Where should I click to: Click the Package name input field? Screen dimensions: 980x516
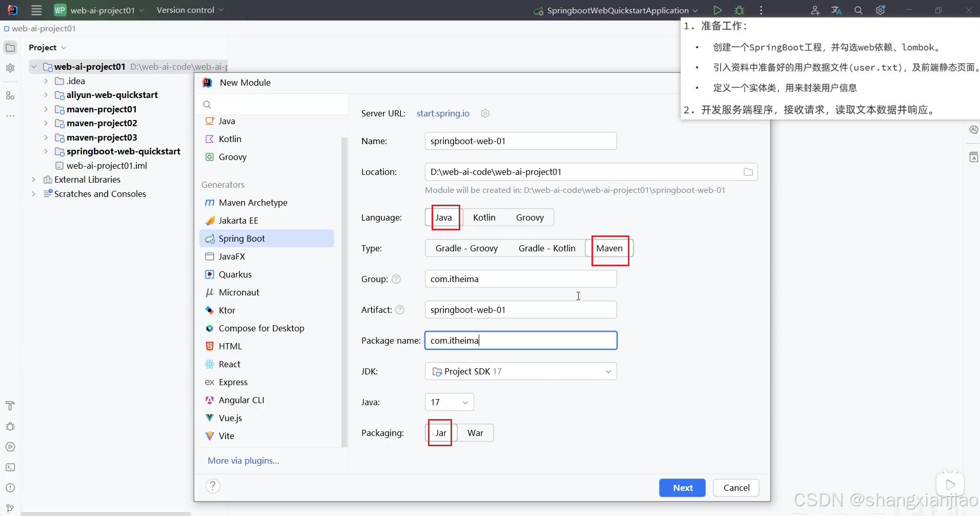[x=521, y=341]
